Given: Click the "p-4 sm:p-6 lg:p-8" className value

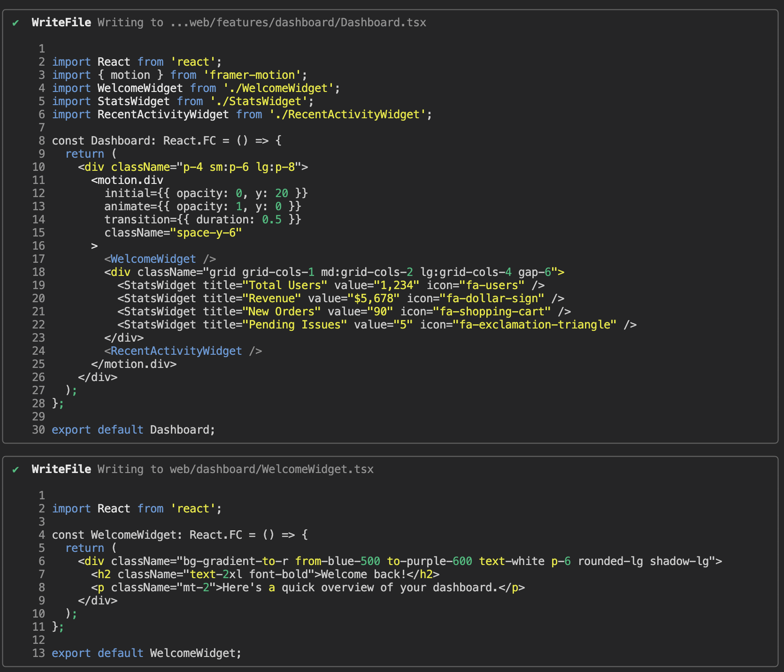Looking at the screenshot, I should [x=239, y=167].
